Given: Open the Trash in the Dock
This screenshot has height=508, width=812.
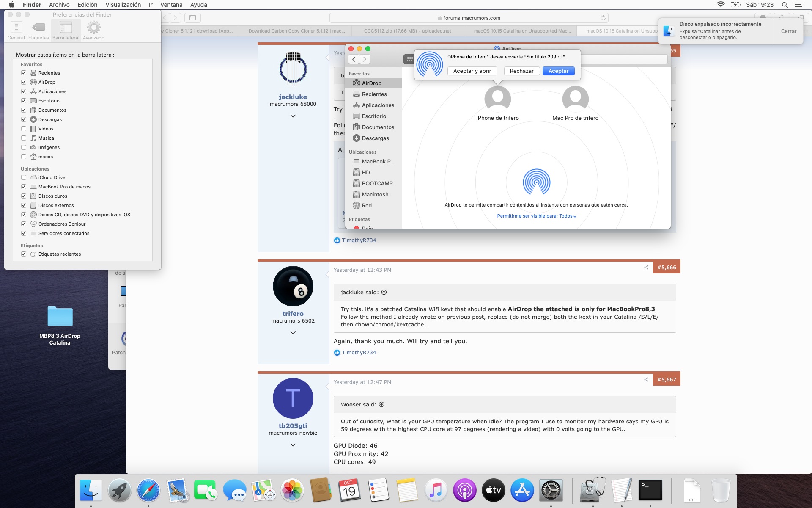Looking at the screenshot, I should tap(721, 491).
